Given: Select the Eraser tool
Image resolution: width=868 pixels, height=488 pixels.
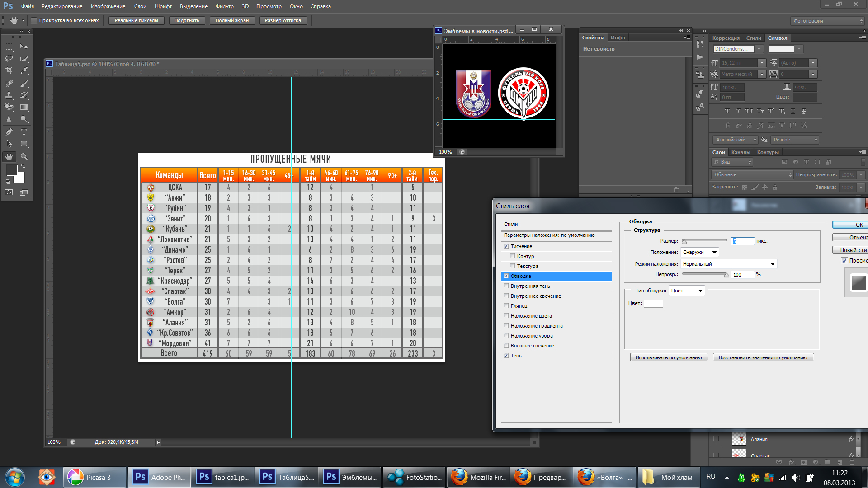Looking at the screenshot, I should [9, 108].
